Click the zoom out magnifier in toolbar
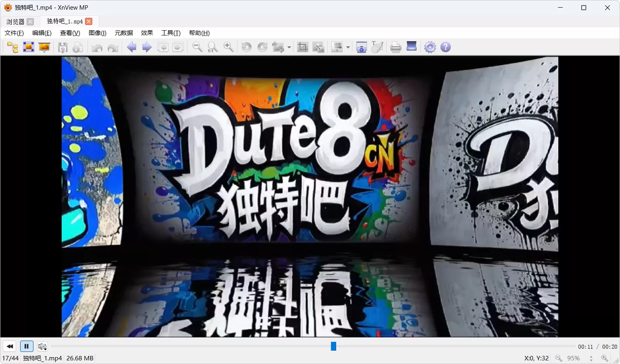 pos(197,47)
